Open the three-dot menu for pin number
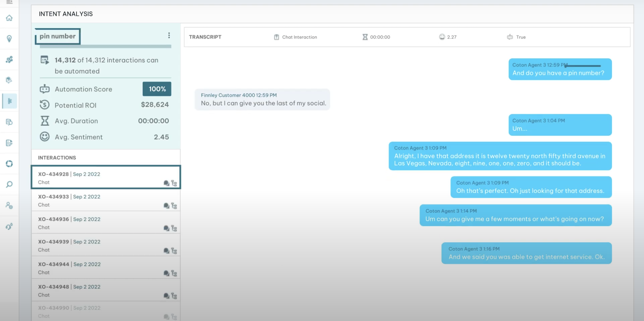 pos(169,35)
